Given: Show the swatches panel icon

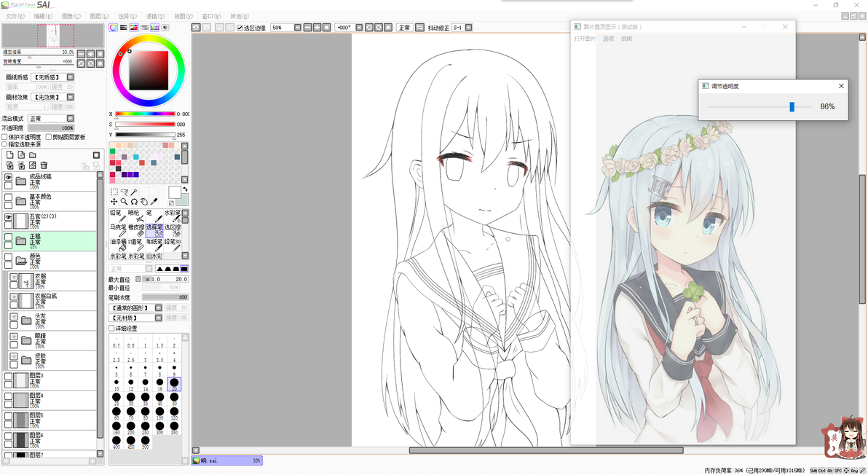Looking at the screenshot, I should point(154,27).
